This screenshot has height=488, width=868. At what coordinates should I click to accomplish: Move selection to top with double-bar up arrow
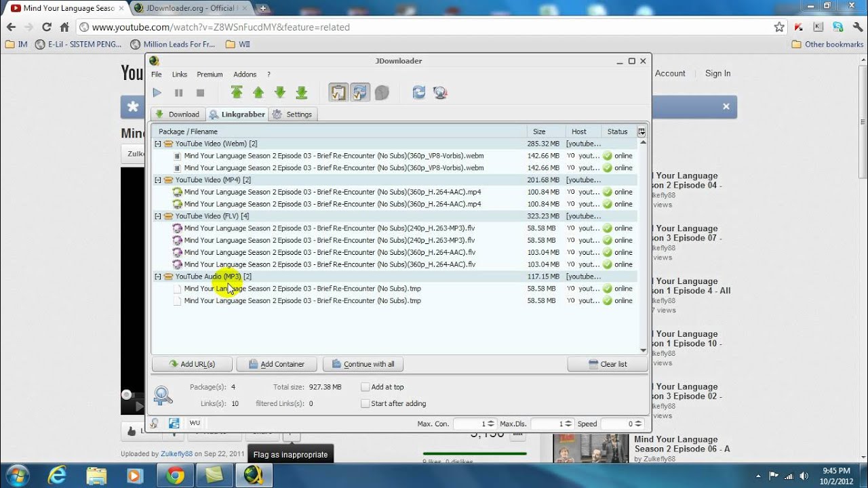point(237,93)
